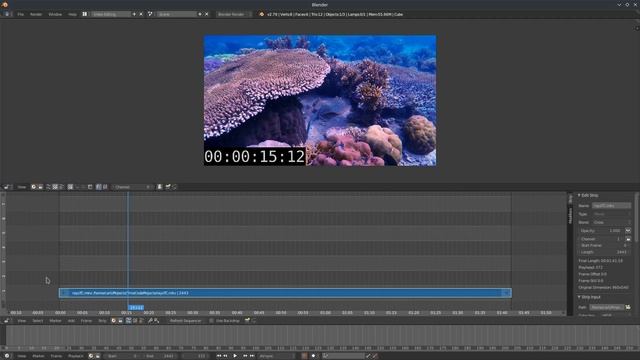640x360 pixels.
Task: Click the strip Name field
Action: click(611, 206)
